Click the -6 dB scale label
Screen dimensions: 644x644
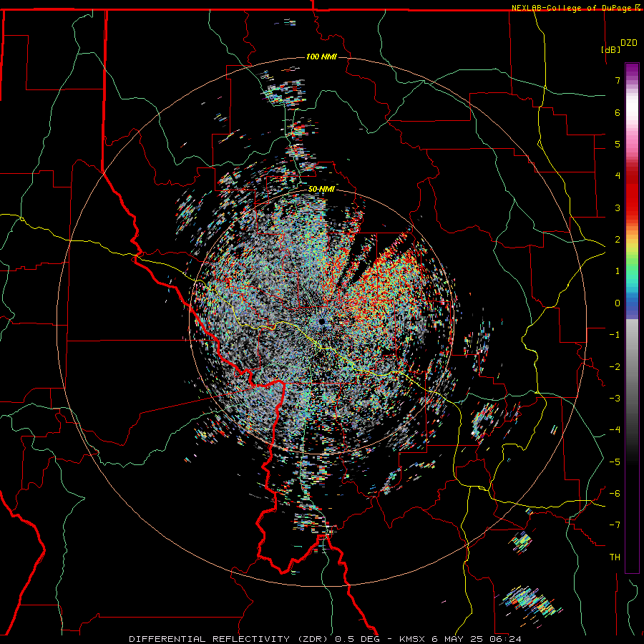click(x=615, y=494)
